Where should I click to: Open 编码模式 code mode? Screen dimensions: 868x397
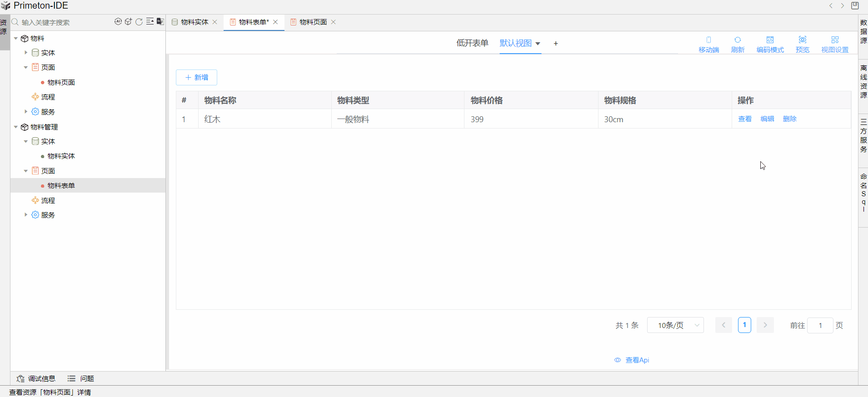point(770,45)
